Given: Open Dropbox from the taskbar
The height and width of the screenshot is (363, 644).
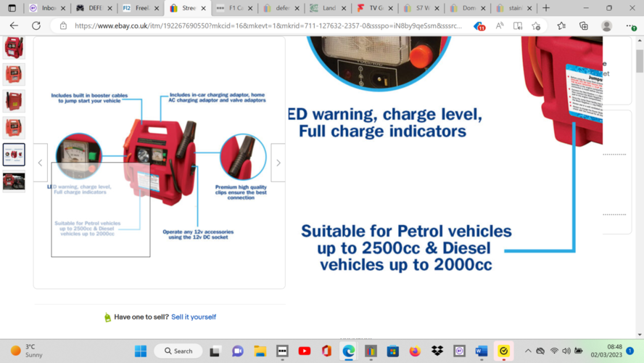Looking at the screenshot, I should (437, 351).
